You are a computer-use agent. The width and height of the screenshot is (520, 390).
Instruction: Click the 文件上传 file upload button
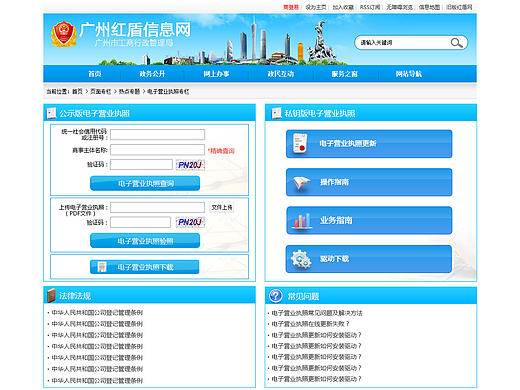pyautogui.click(x=222, y=207)
